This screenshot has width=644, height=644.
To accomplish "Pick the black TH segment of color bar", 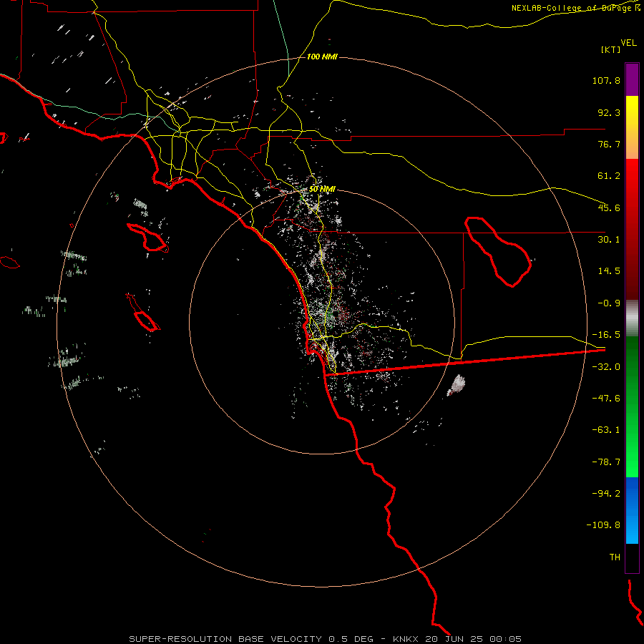I will point(632,558).
